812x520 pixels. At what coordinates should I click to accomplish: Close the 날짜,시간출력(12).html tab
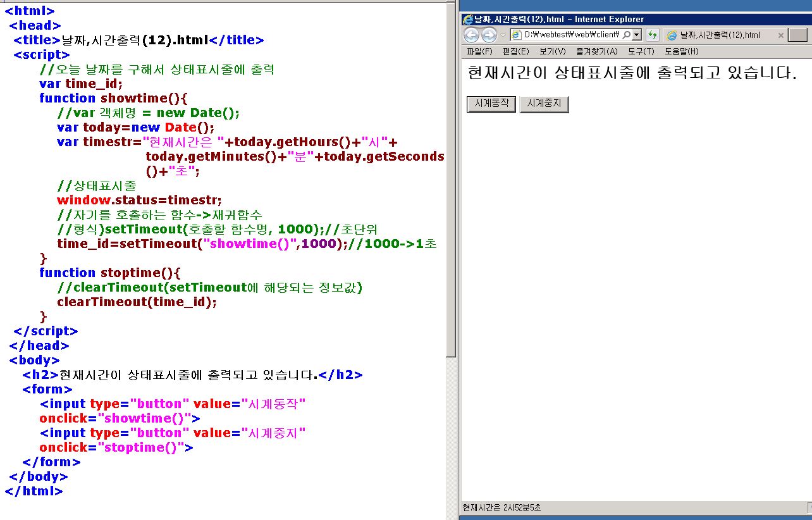(780, 35)
